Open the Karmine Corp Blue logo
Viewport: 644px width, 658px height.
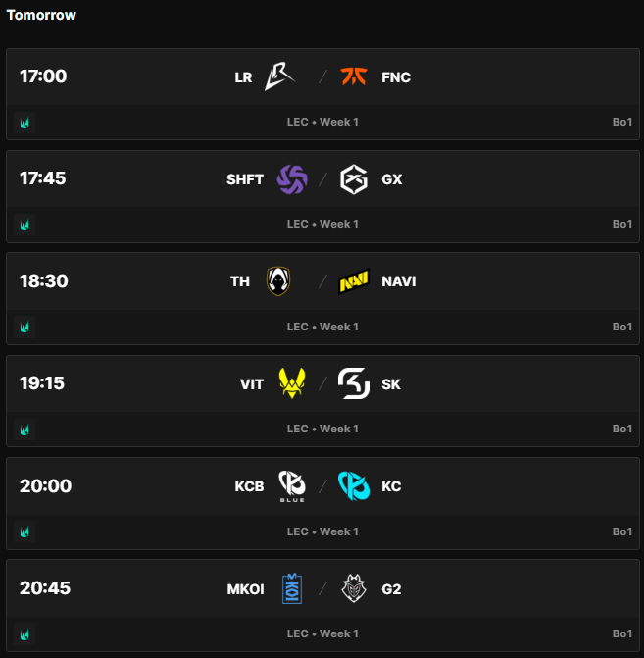point(292,486)
